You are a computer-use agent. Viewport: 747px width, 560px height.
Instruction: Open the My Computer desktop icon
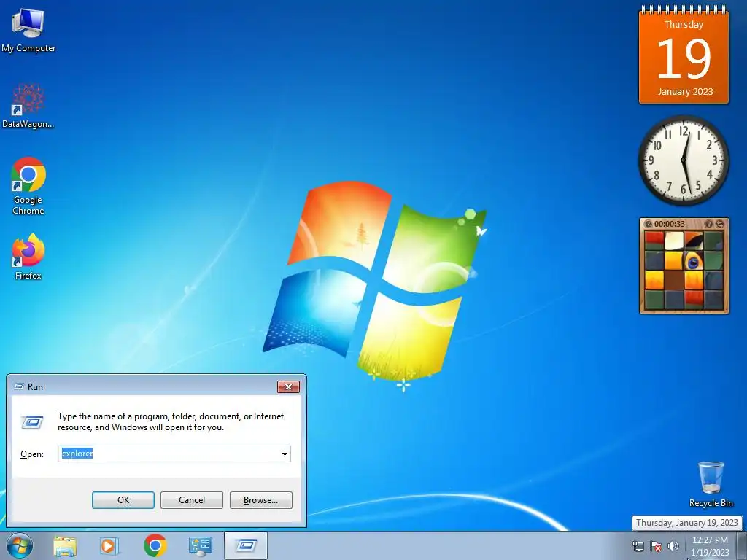tap(28, 29)
